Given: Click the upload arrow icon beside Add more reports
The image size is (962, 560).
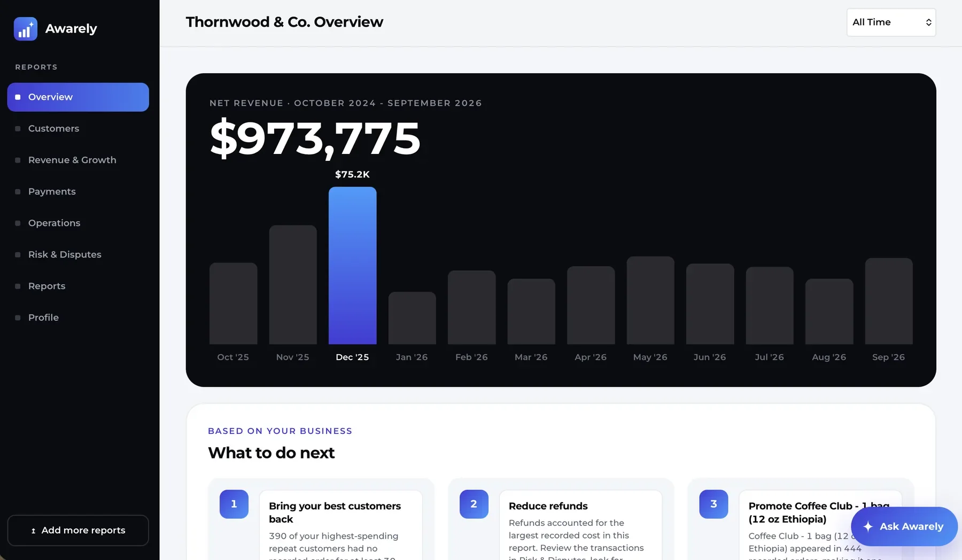Looking at the screenshot, I should click(x=33, y=531).
